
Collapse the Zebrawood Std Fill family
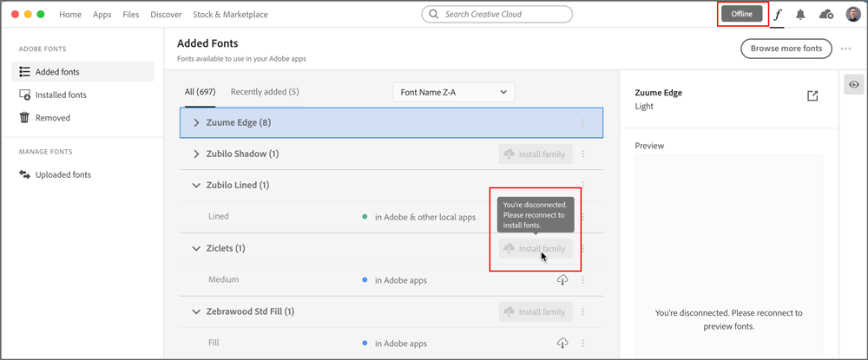196,312
